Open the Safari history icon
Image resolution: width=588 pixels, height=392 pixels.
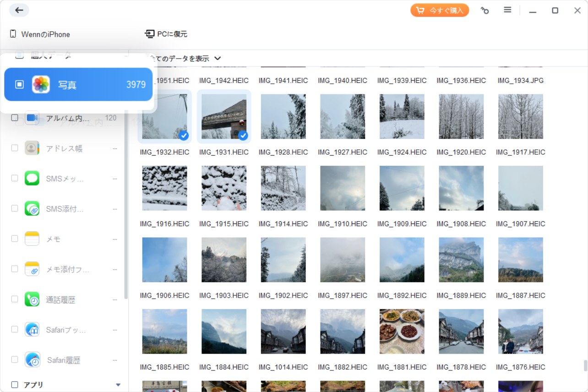pos(32,360)
